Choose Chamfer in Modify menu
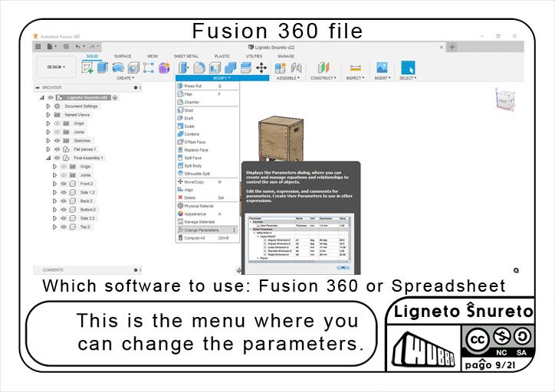This screenshot has height=392, width=555. (x=207, y=102)
